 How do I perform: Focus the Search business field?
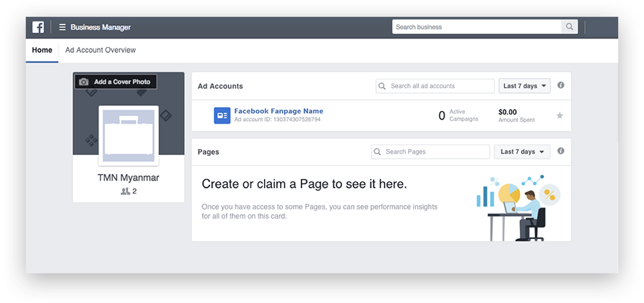tap(477, 26)
